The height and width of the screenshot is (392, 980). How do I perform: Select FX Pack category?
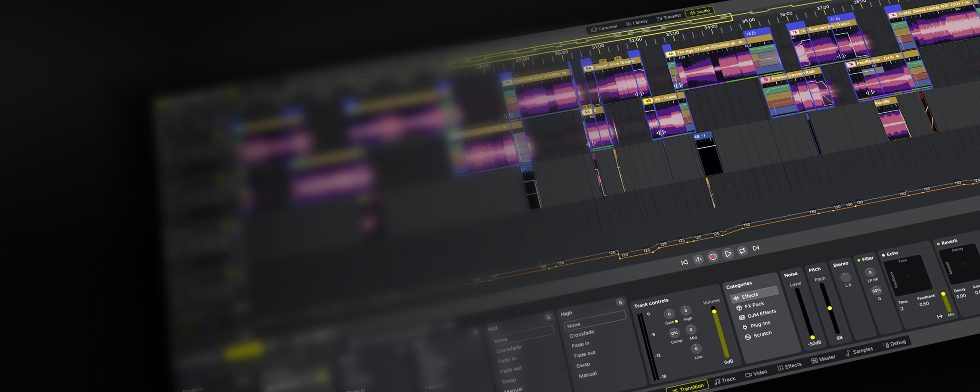[x=750, y=306]
